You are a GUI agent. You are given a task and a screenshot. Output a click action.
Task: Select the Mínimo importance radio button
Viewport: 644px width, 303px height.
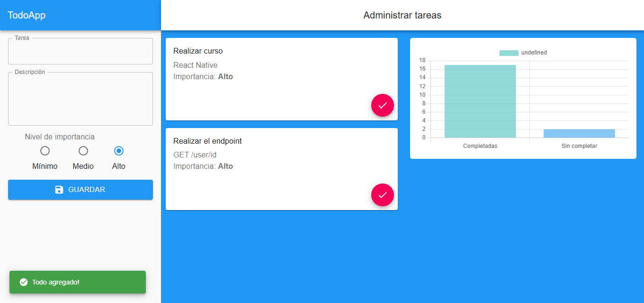click(45, 151)
